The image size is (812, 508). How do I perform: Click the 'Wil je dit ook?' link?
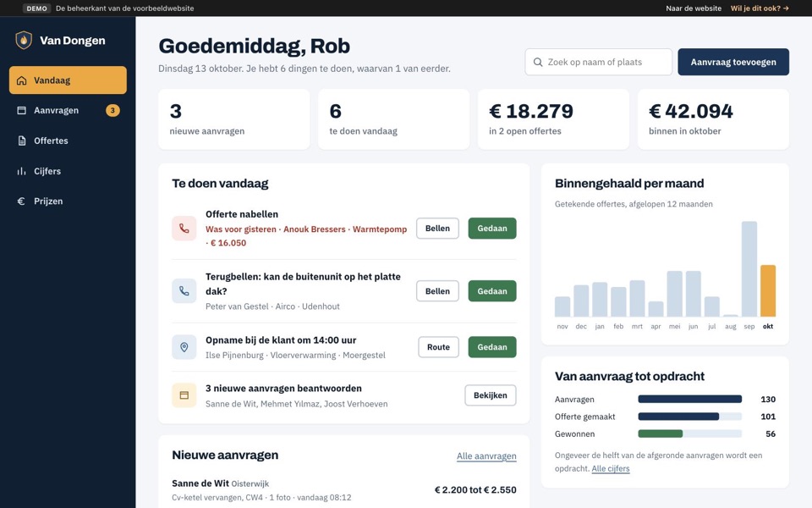point(760,8)
